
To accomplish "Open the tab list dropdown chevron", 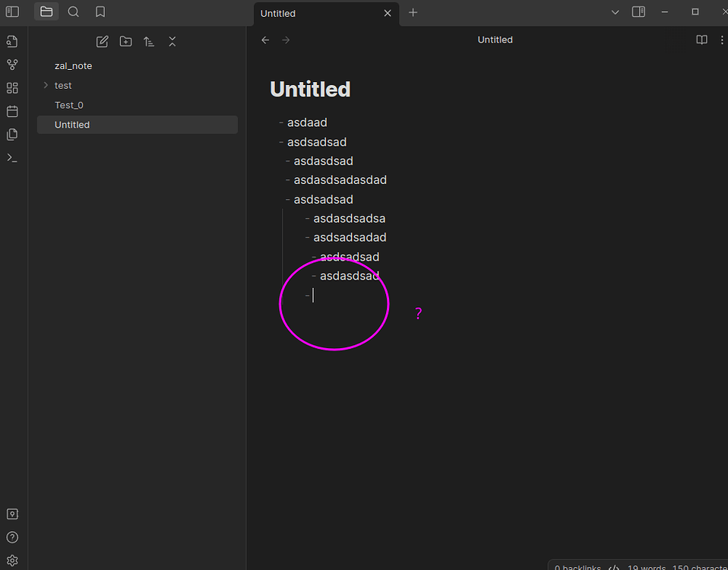I will pos(616,12).
